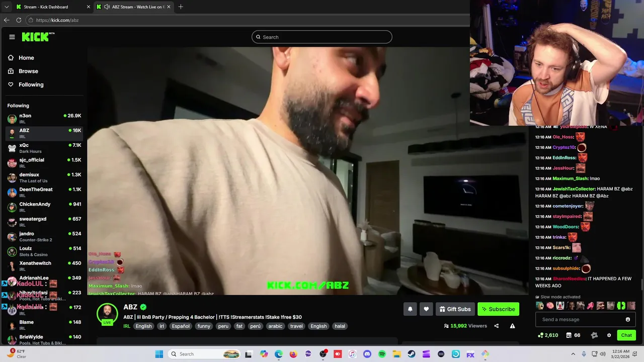
Task: Go to the Home page
Action: pos(26,58)
